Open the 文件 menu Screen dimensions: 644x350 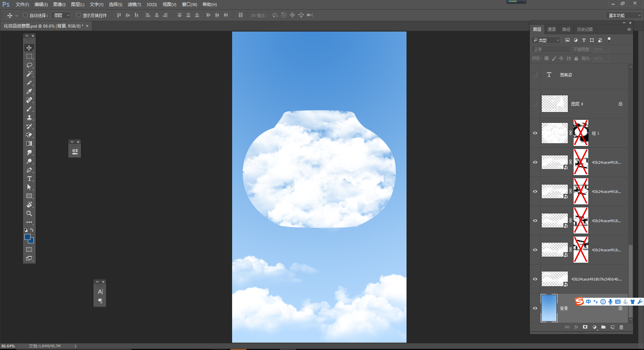tap(22, 5)
